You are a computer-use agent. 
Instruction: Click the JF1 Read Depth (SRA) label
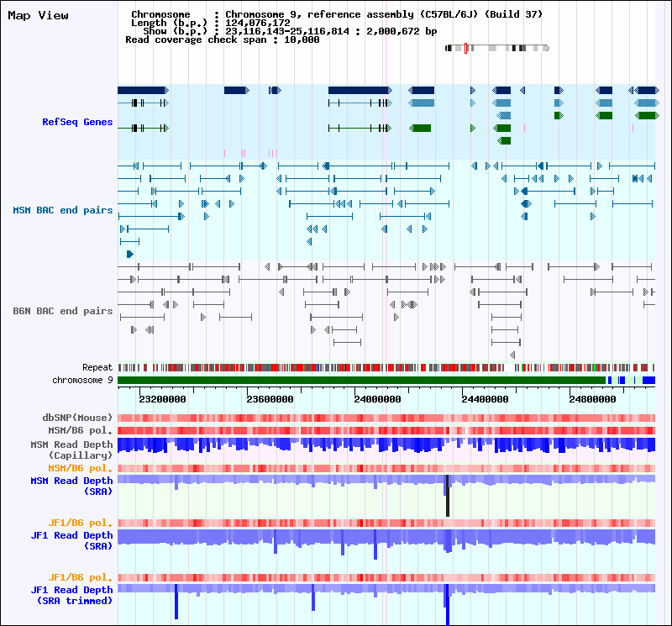point(71,540)
